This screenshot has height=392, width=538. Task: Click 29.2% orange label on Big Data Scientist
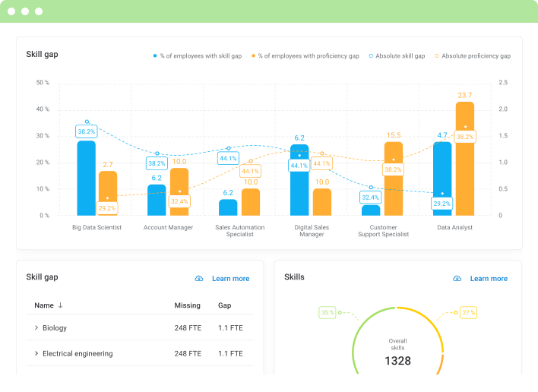coord(107,208)
